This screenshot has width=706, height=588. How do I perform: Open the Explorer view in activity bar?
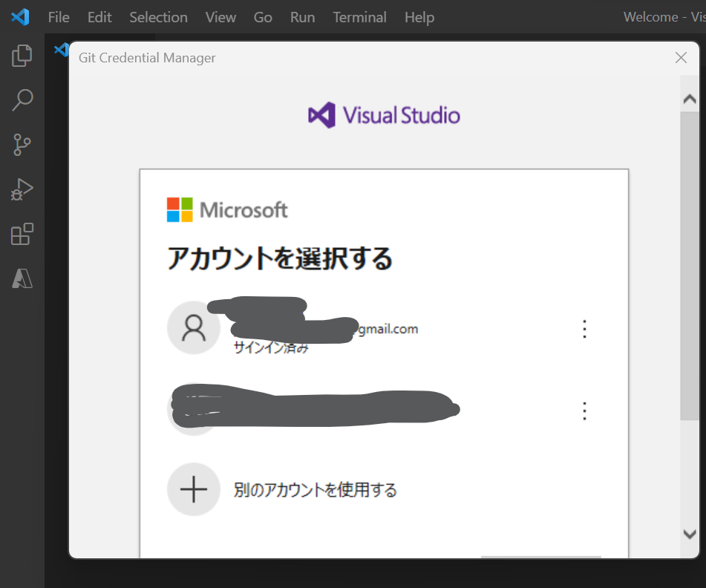tap(22, 56)
